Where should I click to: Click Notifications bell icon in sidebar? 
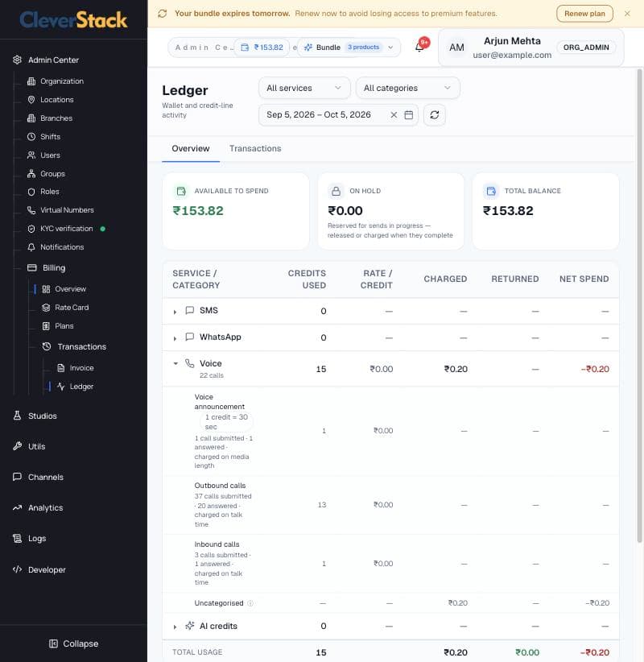(31, 247)
